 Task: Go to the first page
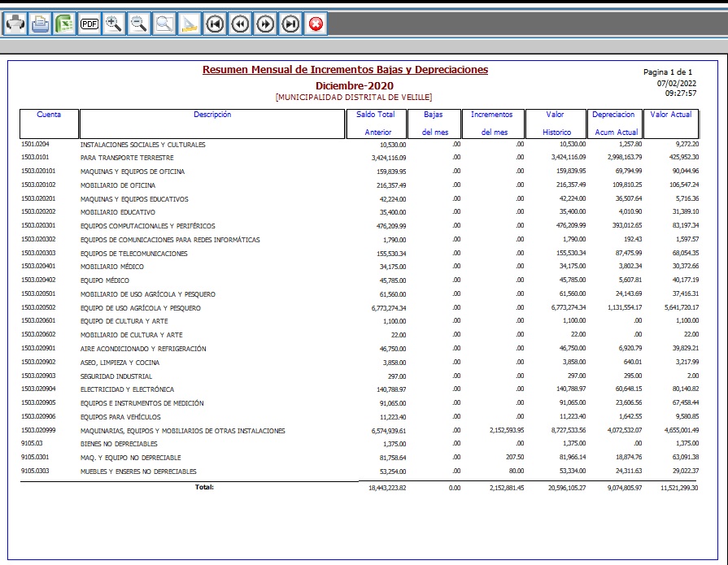[215, 24]
